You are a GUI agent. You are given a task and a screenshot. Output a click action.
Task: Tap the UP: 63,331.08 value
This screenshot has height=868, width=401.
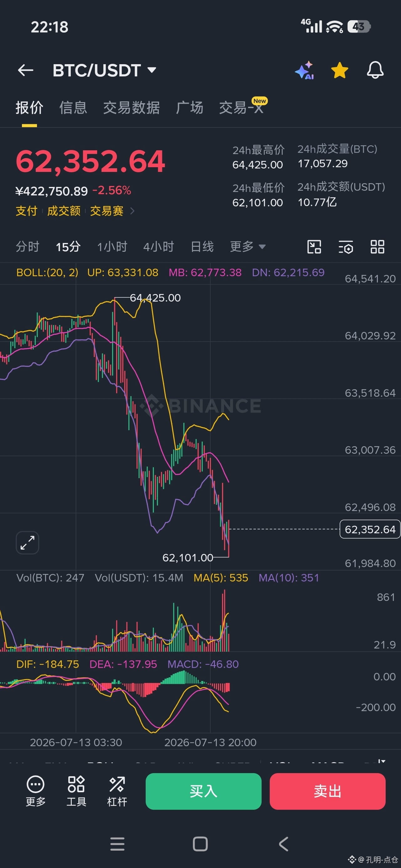point(123,272)
